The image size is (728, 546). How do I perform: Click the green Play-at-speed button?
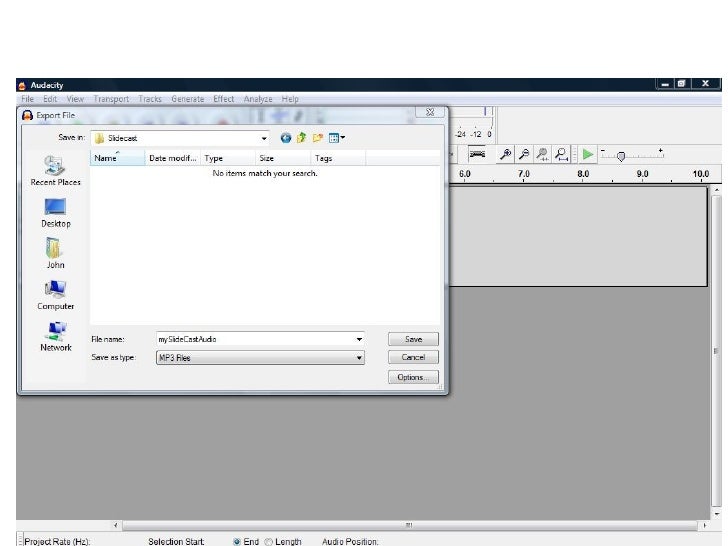(x=587, y=154)
